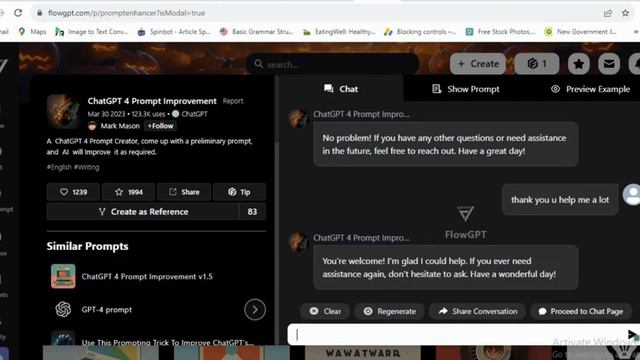The image size is (640, 360).
Task: Click the FlowGPT logo in sidebar
Action: click(x=4, y=65)
